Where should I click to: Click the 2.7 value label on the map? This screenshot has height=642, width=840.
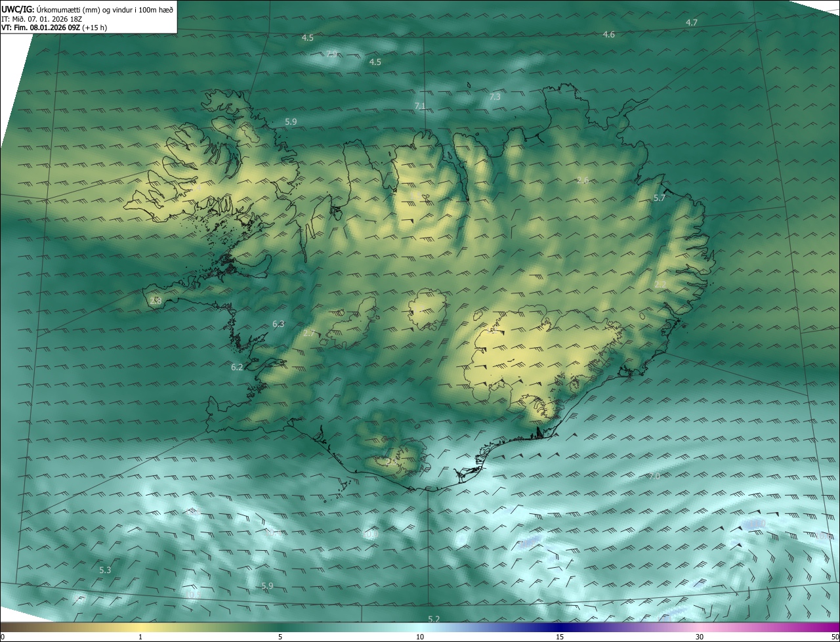point(309,333)
